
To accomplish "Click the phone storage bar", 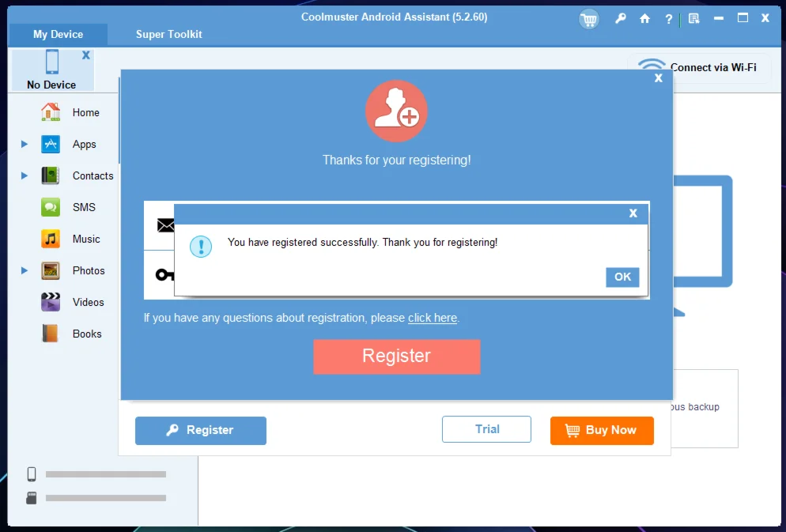I will [106, 474].
